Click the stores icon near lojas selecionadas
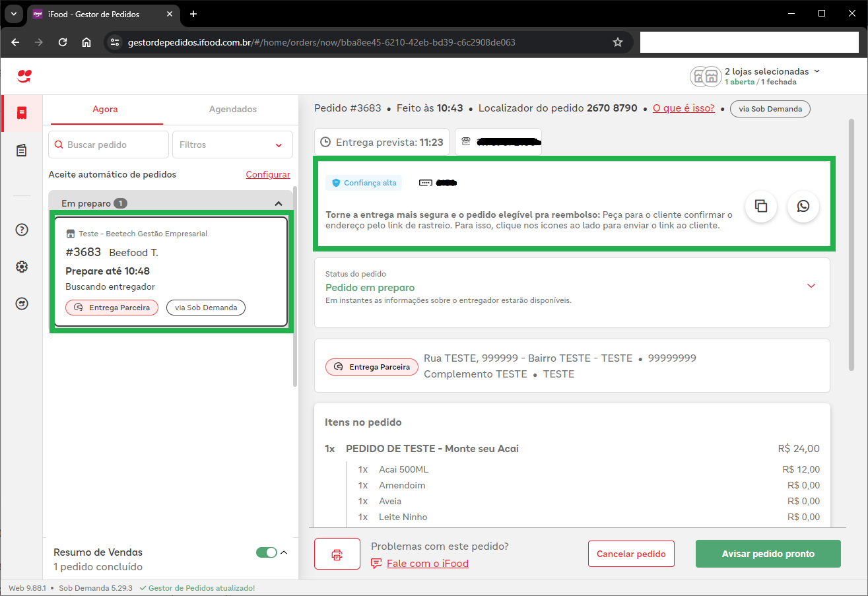 [704, 76]
